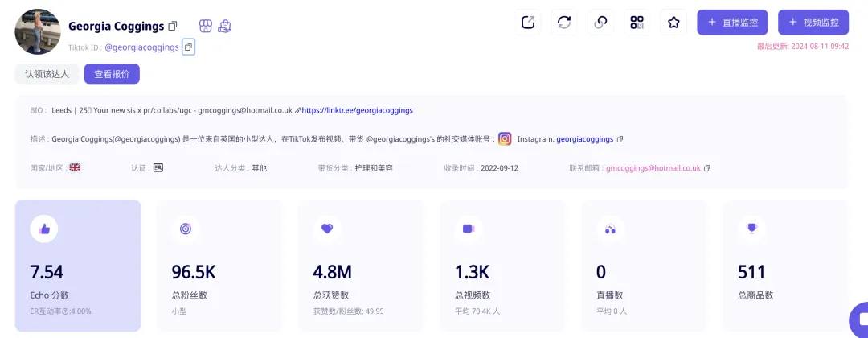This screenshot has height=338, width=868.
Task: Show the QR code icon
Action: tap(637, 23)
